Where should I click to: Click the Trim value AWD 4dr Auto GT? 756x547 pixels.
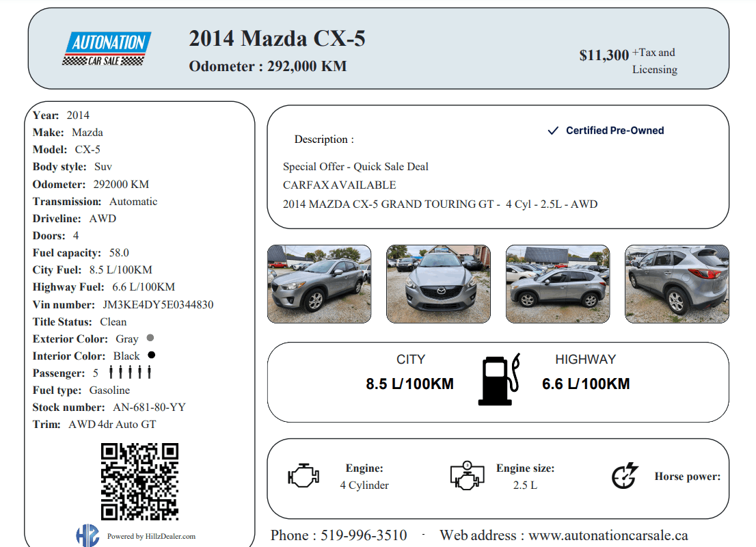[x=112, y=425]
